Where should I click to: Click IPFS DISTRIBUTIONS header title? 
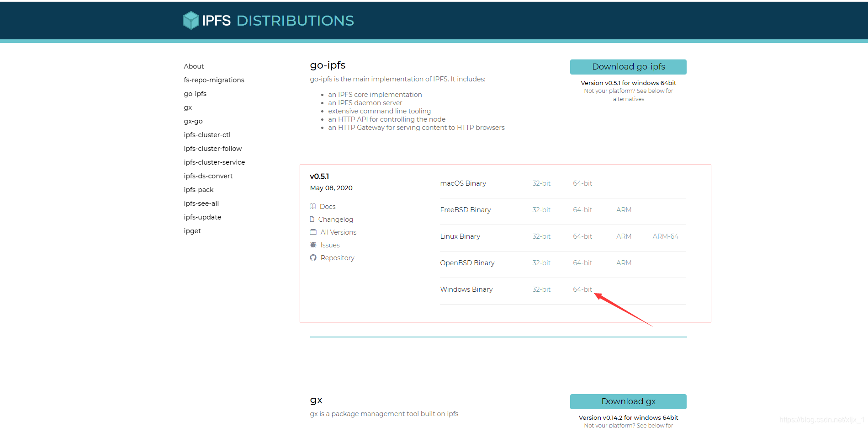(278, 21)
